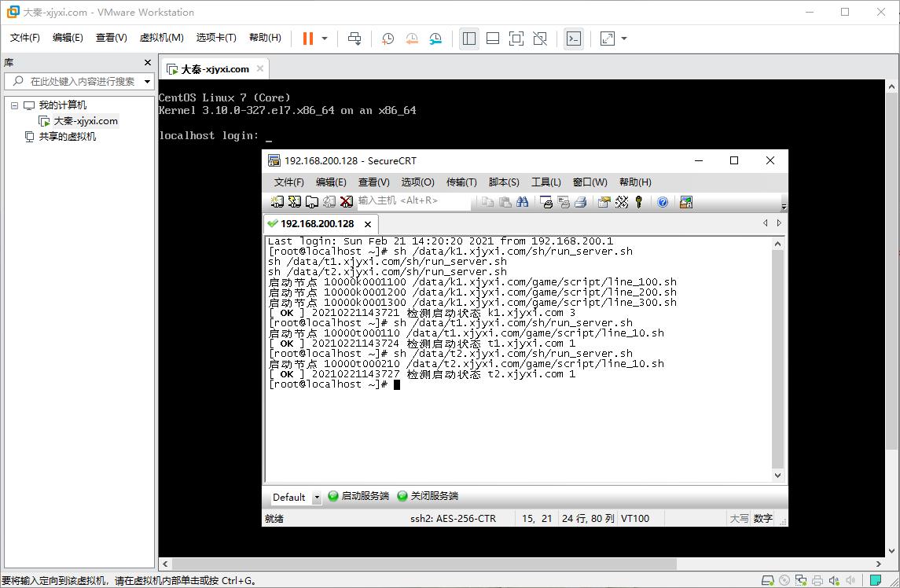900x588 pixels.
Task: Open the 虚拟机(M) menu in VMware
Action: coord(161,38)
